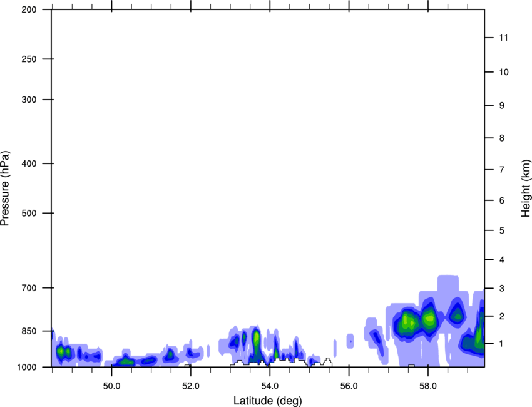Click the 'Latitude (deg)' axis title
The height and width of the screenshot is (407, 532).
pyautogui.click(x=267, y=401)
